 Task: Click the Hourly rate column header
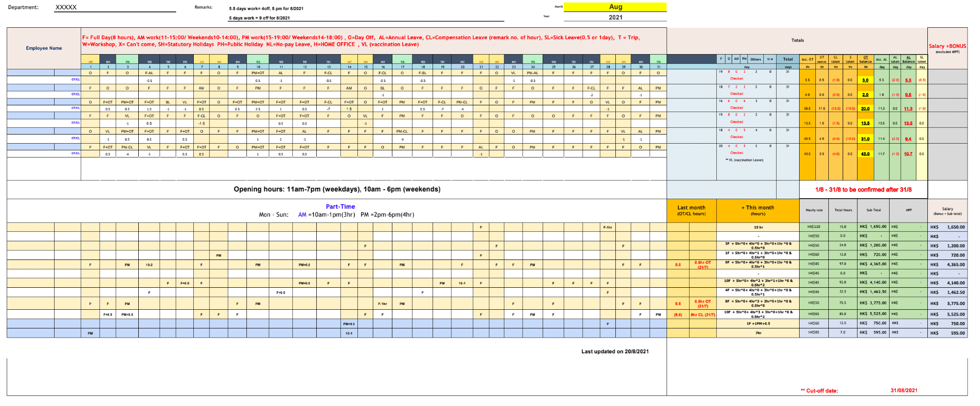(x=814, y=210)
